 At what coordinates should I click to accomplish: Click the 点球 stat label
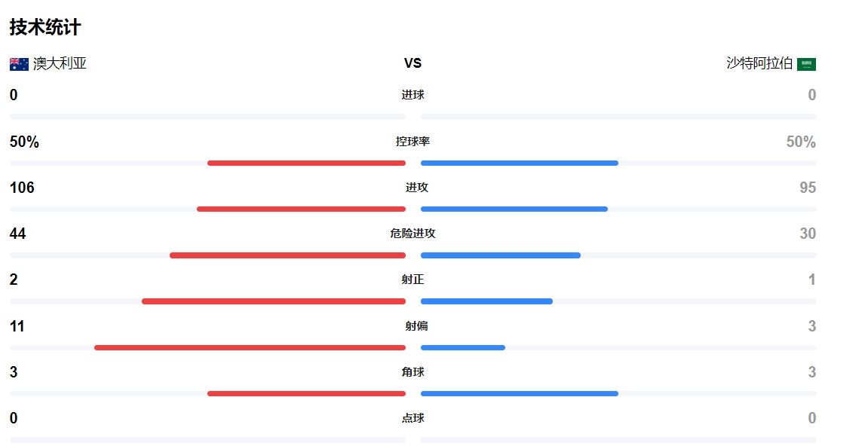point(413,418)
